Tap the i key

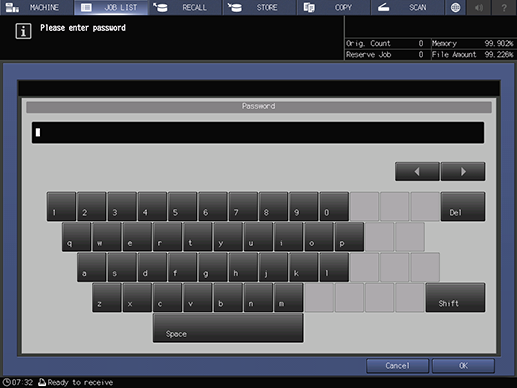pyautogui.click(x=289, y=237)
